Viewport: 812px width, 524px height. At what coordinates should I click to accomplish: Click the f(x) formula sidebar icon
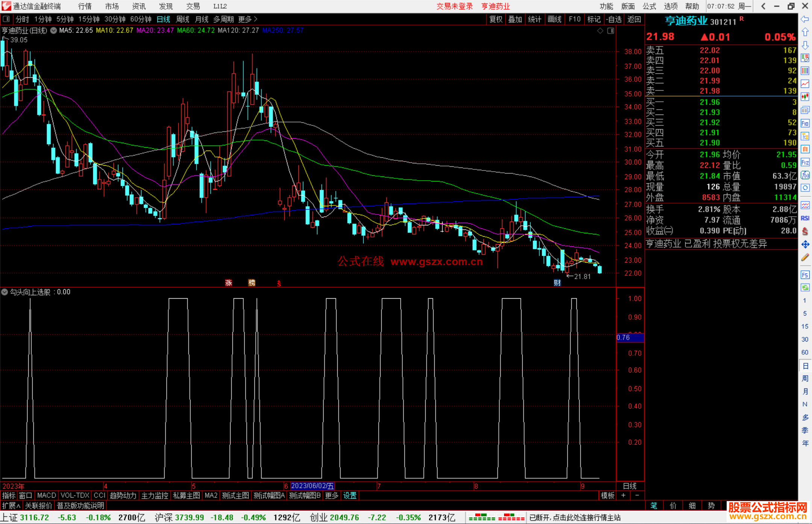coord(805,175)
